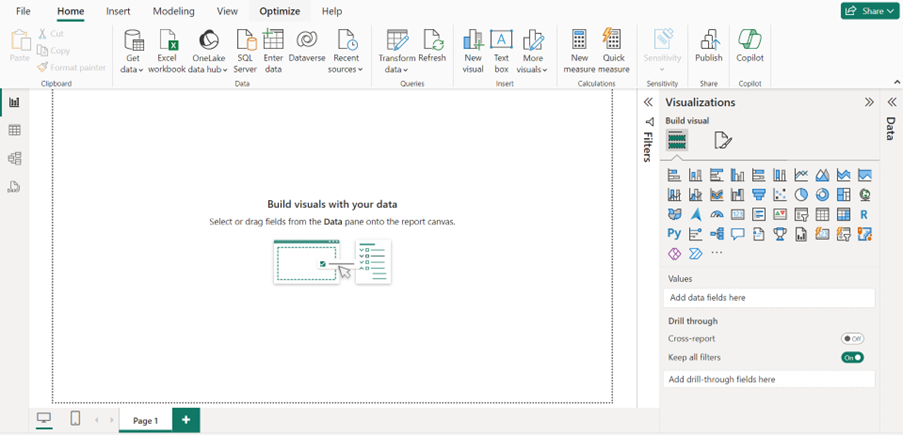This screenshot has height=435, width=903.
Task: Click the Excel workbook icon
Action: pyautogui.click(x=167, y=50)
